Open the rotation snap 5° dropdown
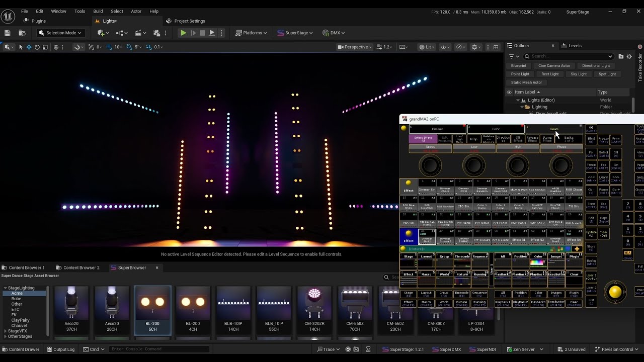Viewport: 644px width, 362px height. (138, 47)
